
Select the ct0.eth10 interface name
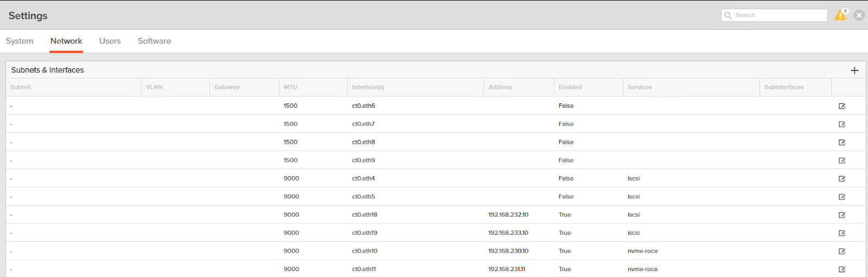(365, 252)
